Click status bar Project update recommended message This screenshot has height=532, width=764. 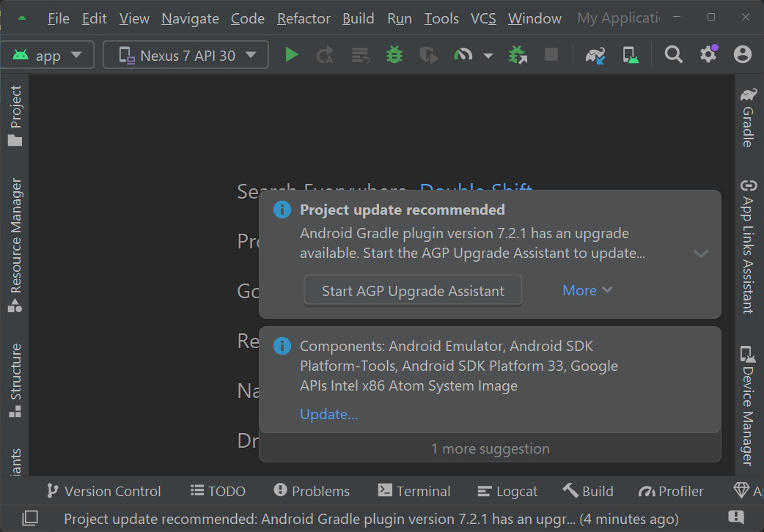[371, 519]
